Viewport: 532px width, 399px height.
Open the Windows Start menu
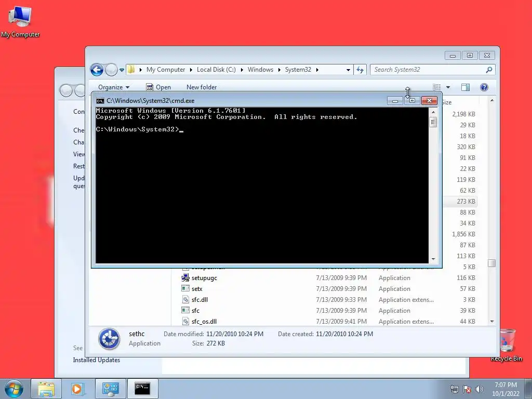coord(14,389)
